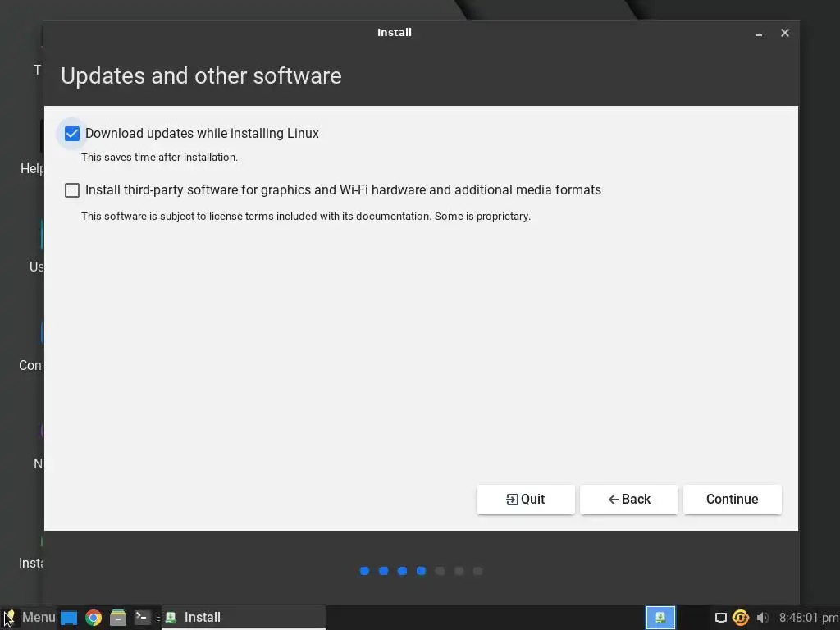This screenshot has width=840, height=630.
Task: Click the highlighted installer tray icon
Action: point(660,617)
